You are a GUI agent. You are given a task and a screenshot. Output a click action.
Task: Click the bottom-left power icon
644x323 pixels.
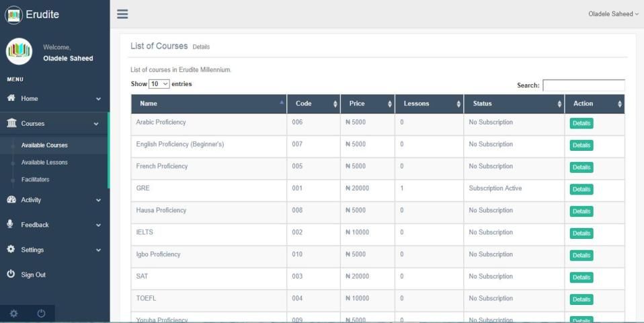(41, 314)
